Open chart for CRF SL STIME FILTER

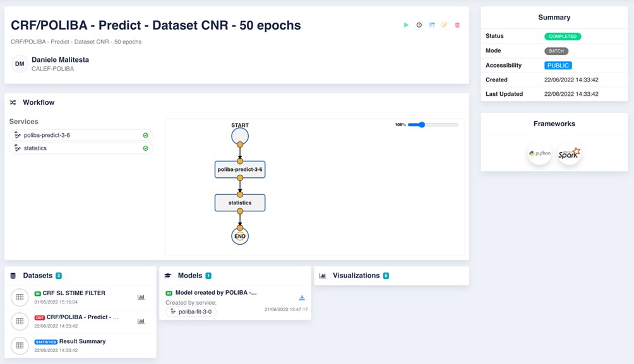[x=141, y=297]
